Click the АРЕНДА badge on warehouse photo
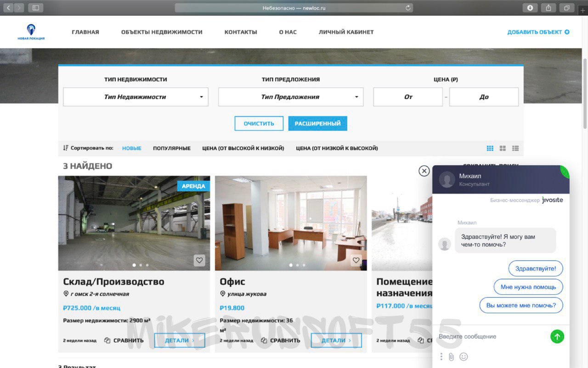 [193, 186]
